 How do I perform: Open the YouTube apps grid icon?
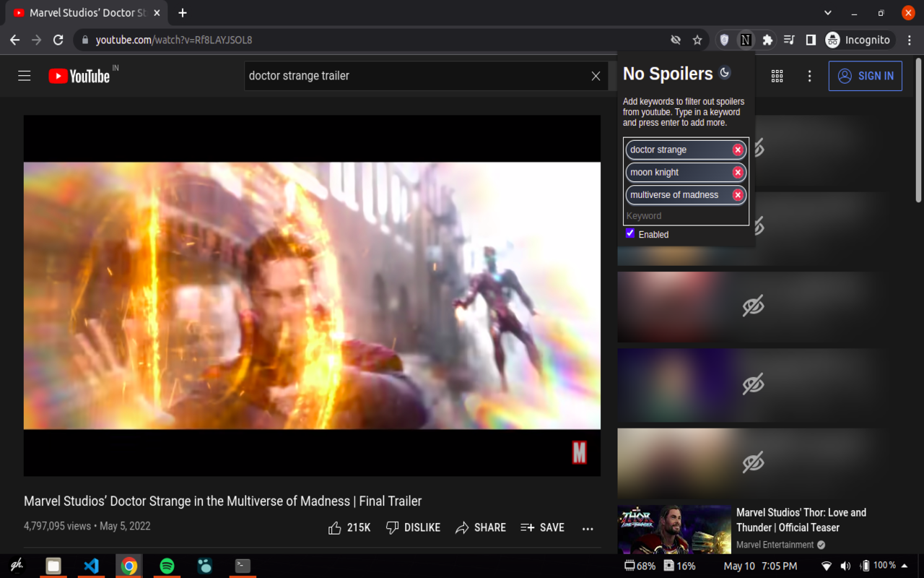tap(777, 75)
